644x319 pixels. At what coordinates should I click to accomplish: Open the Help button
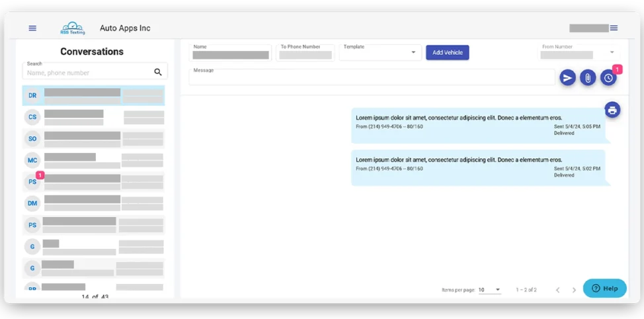click(x=604, y=289)
